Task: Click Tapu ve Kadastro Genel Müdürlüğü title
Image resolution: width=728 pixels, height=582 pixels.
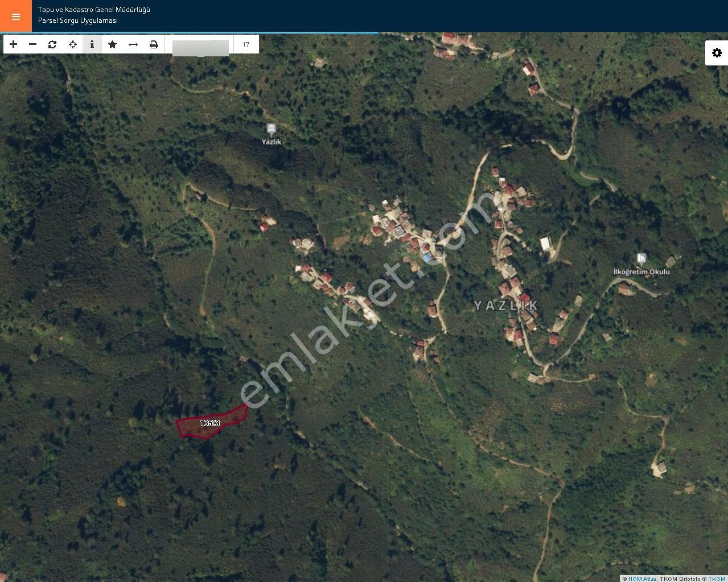Action: click(x=94, y=10)
